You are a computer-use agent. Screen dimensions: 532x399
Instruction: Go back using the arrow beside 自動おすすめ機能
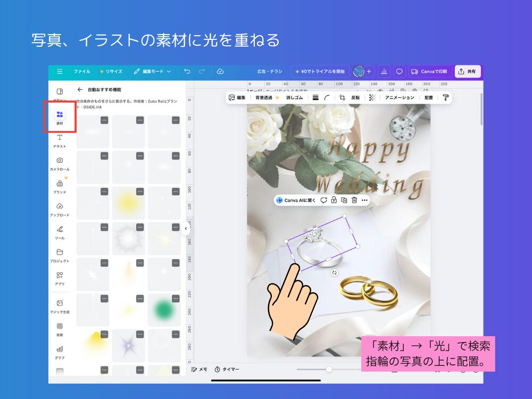80,90
